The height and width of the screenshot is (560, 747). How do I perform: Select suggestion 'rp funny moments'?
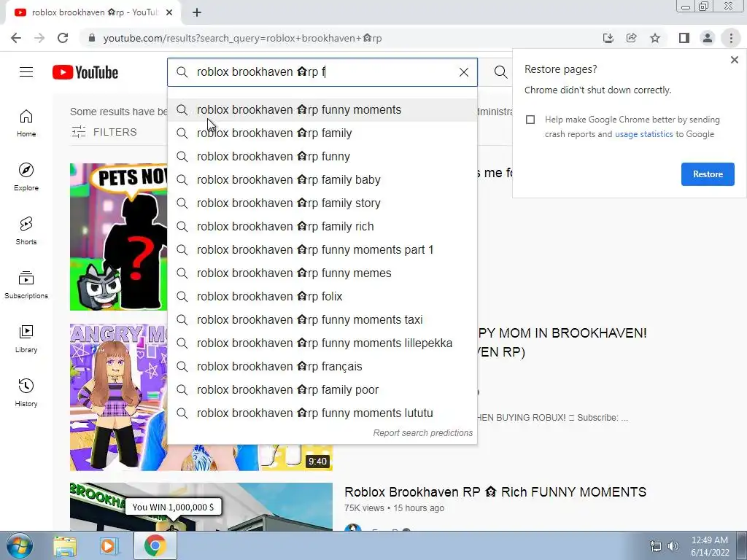pos(322,110)
